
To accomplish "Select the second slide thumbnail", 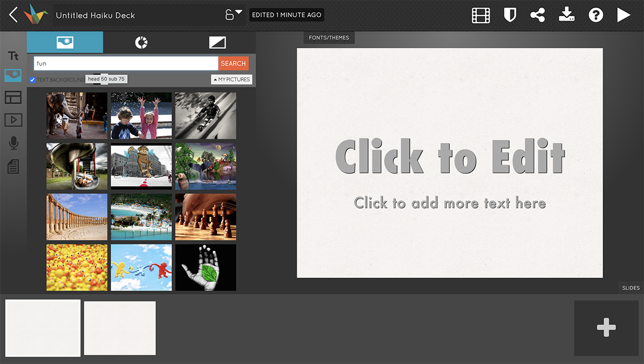I will (x=120, y=328).
